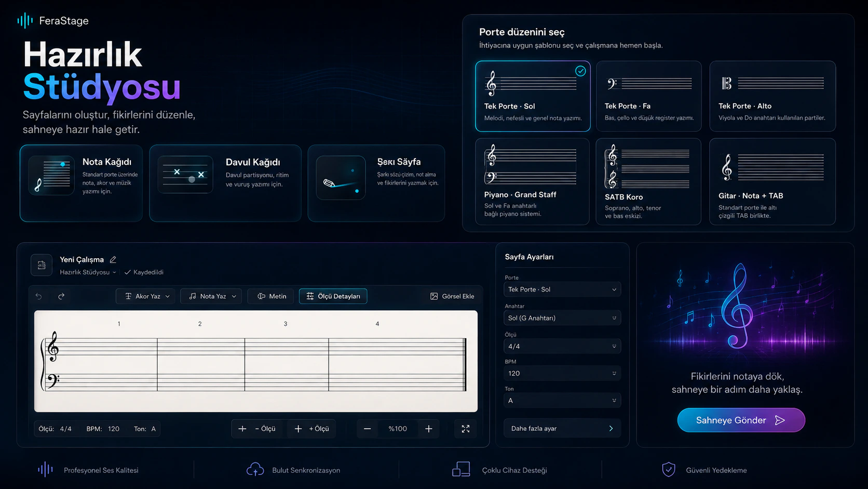Open the Ölçü 4/4 dropdown
This screenshot has width=868, height=489.
562,346
